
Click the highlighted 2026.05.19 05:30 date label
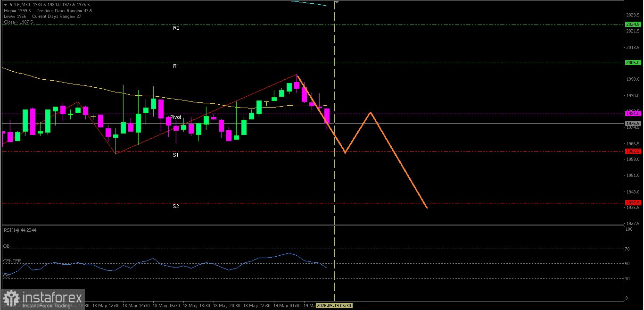pos(334,306)
